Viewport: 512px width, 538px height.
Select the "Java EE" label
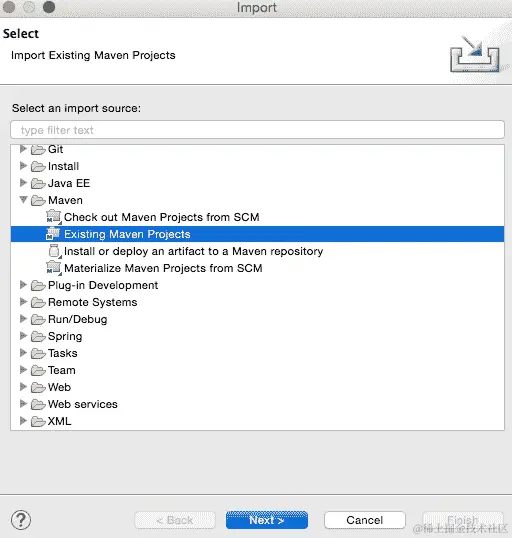click(x=69, y=183)
